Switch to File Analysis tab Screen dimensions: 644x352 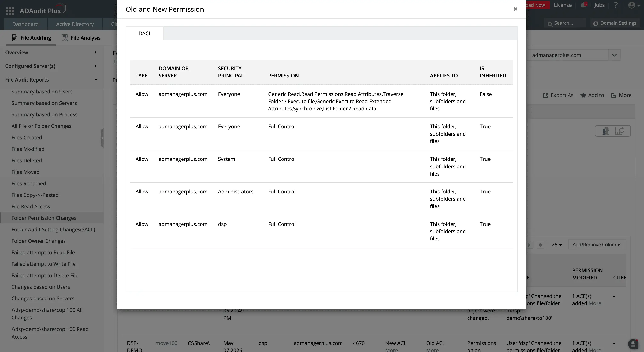[x=81, y=38]
